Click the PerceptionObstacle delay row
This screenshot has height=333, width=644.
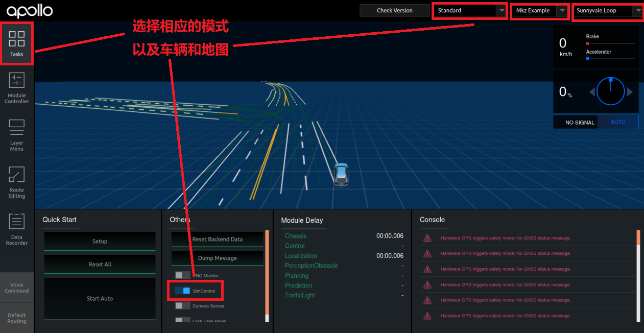[x=344, y=266]
